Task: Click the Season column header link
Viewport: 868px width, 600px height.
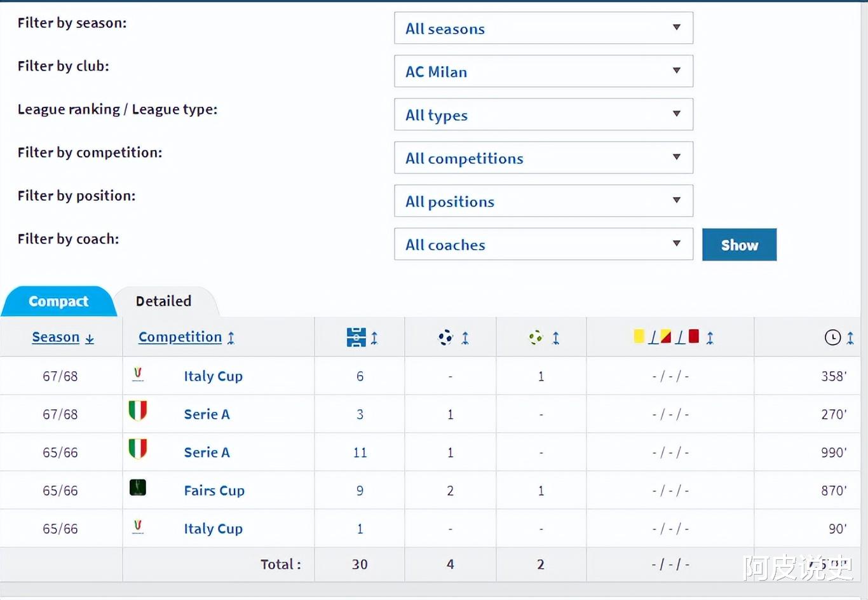Action: pyautogui.click(x=56, y=337)
